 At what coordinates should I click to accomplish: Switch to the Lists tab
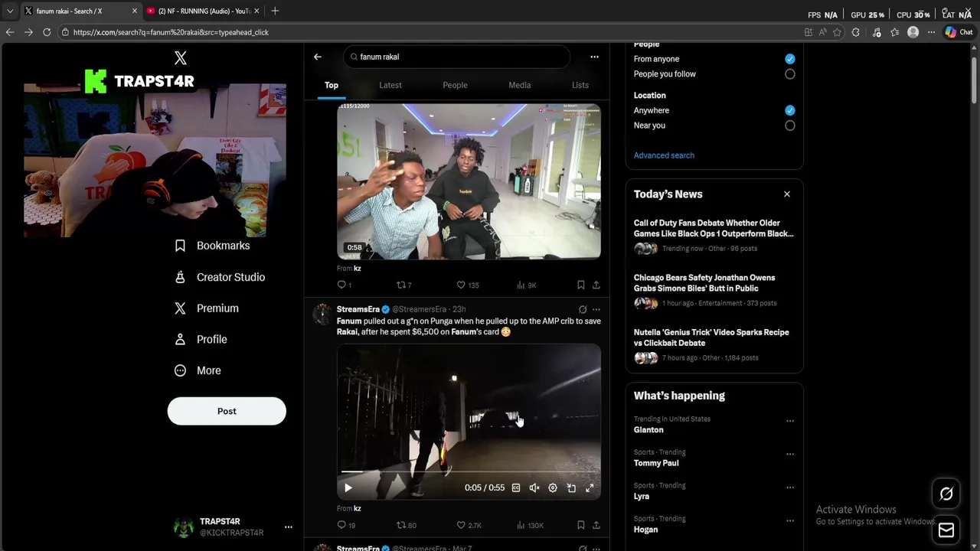coord(580,85)
